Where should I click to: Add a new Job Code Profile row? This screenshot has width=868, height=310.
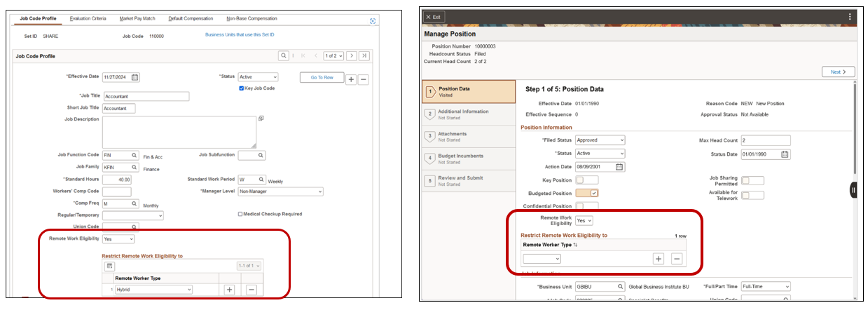pyautogui.click(x=351, y=79)
